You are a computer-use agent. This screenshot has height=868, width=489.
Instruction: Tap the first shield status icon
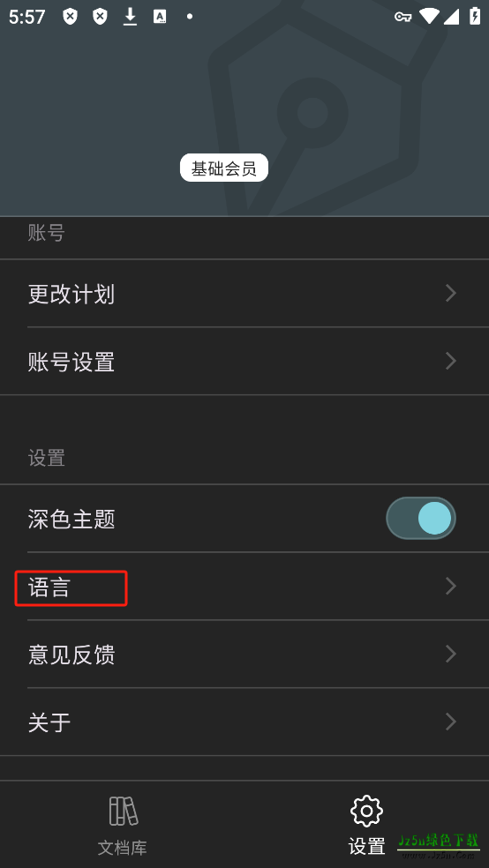point(70,17)
